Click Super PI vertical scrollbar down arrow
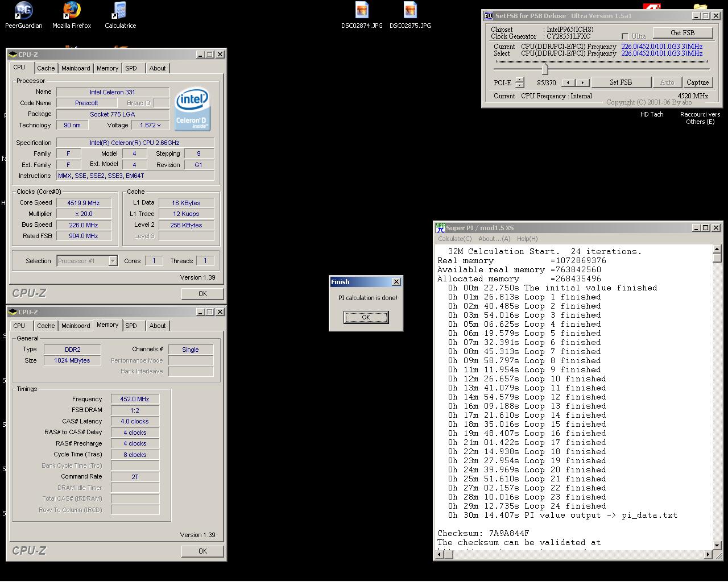The image size is (728, 582). pyautogui.click(x=717, y=544)
